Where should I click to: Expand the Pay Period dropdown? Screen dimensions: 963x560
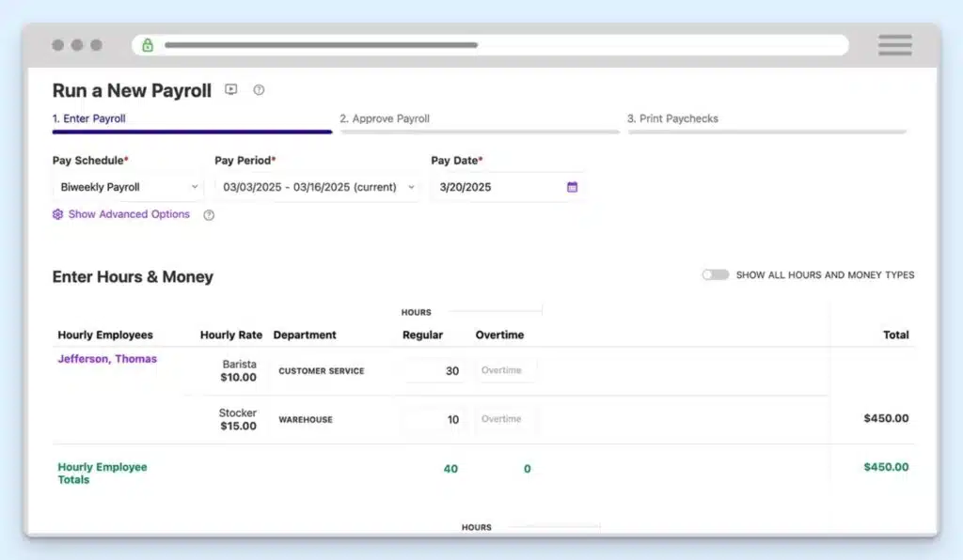(318, 187)
